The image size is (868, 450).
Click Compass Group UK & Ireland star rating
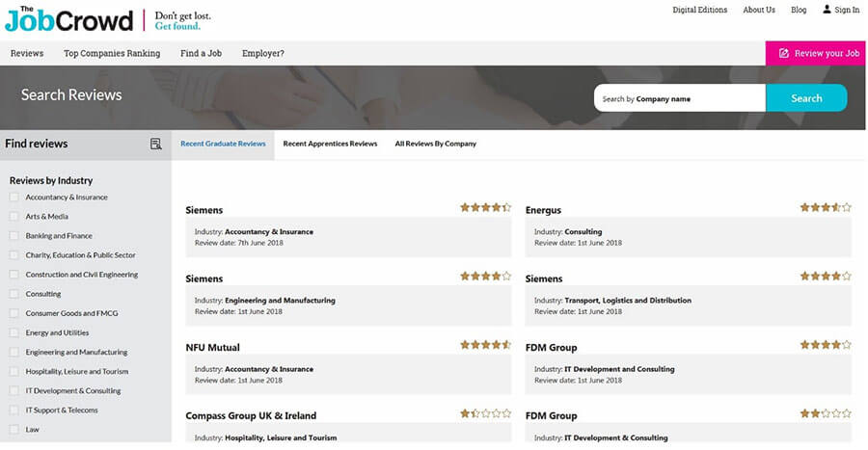click(x=485, y=413)
